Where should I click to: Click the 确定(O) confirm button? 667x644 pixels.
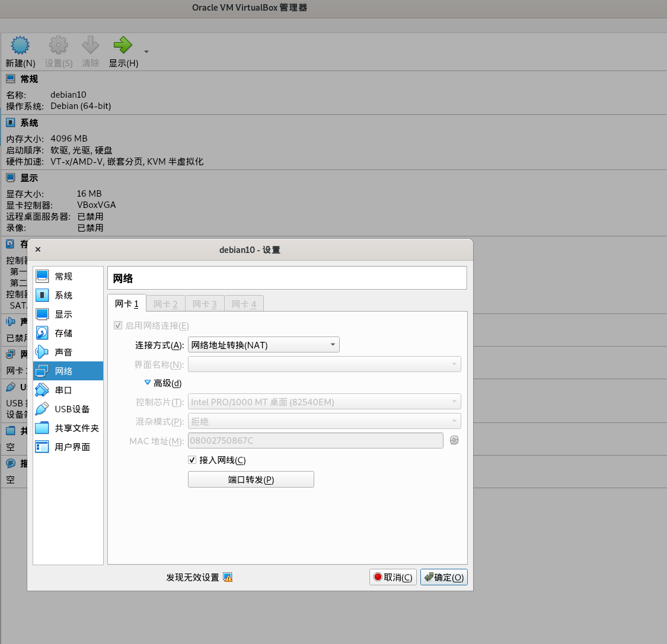(444, 577)
